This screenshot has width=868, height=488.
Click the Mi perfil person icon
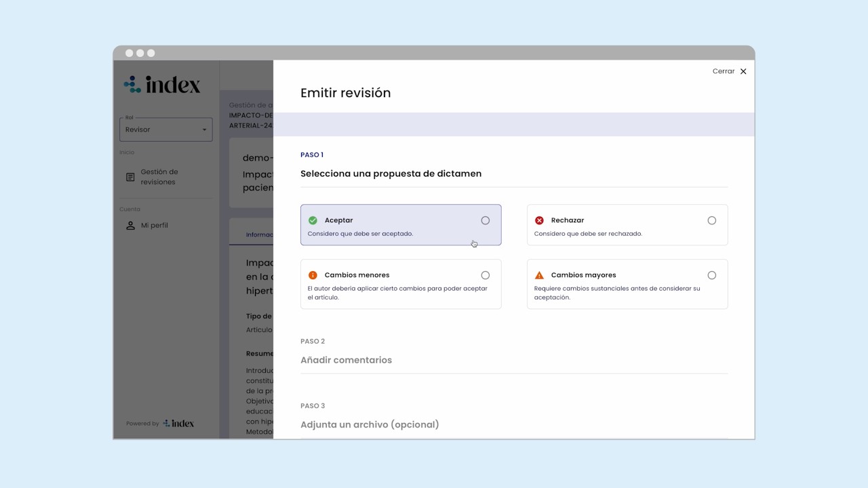(x=130, y=225)
